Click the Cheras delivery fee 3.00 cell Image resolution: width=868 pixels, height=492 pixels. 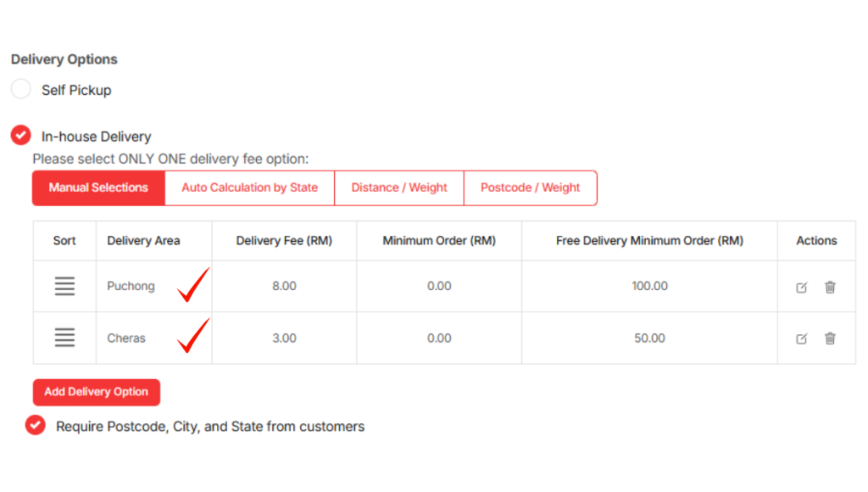pos(284,338)
